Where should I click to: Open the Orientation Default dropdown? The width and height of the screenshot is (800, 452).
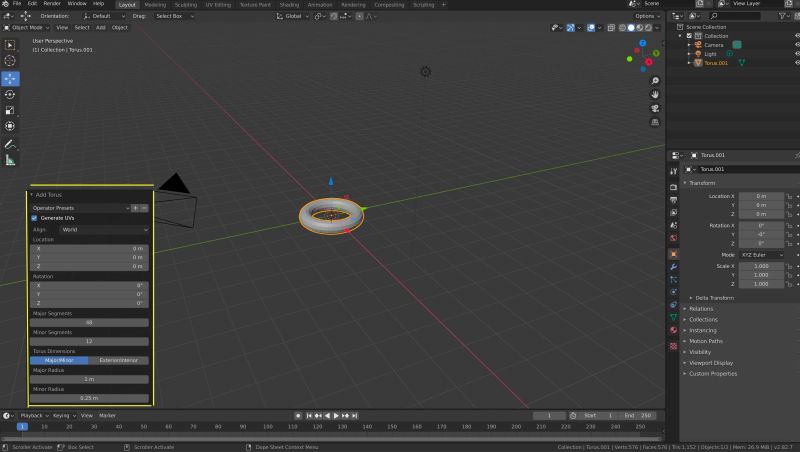[104, 16]
